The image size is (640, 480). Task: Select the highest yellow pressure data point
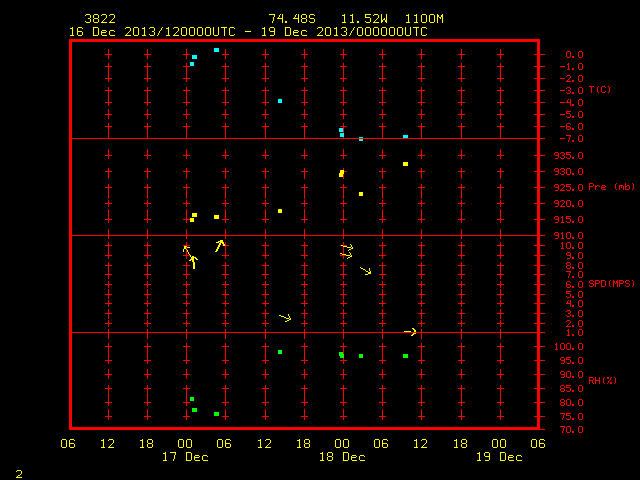click(x=405, y=164)
